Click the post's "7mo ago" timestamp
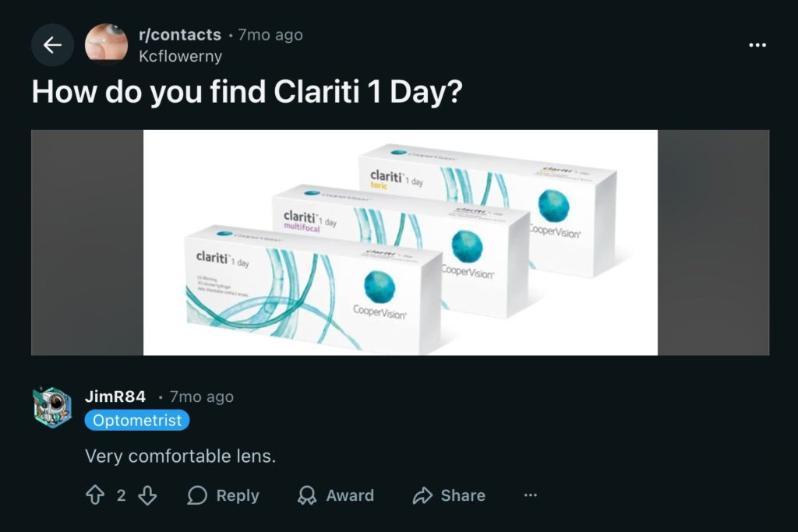Screen dimensions: 798x532 click(x=270, y=35)
